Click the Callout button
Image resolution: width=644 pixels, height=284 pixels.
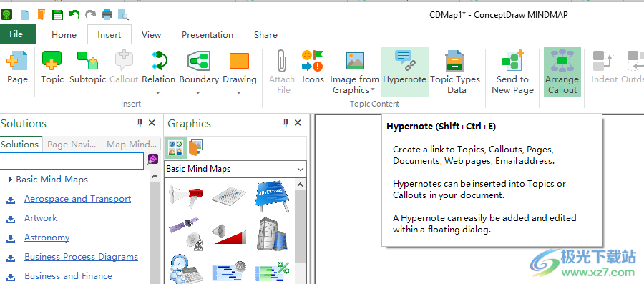[124, 67]
